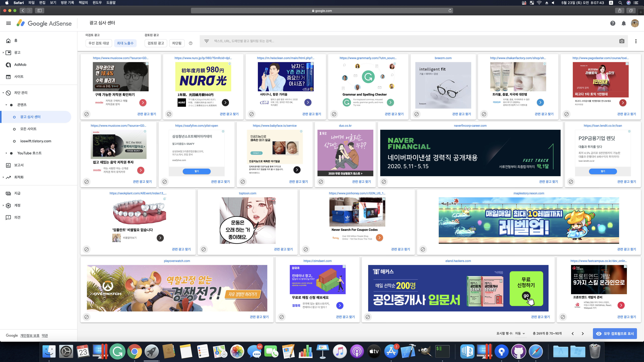The height and width of the screenshot is (362, 644).
Task: Click the help question mark icon in header
Action: 613,23
